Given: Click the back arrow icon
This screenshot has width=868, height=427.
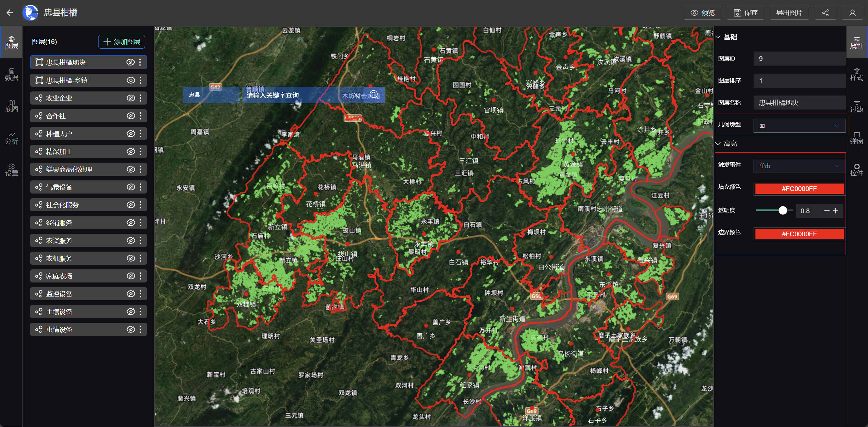Looking at the screenshot, I should (x=10, y=13).
